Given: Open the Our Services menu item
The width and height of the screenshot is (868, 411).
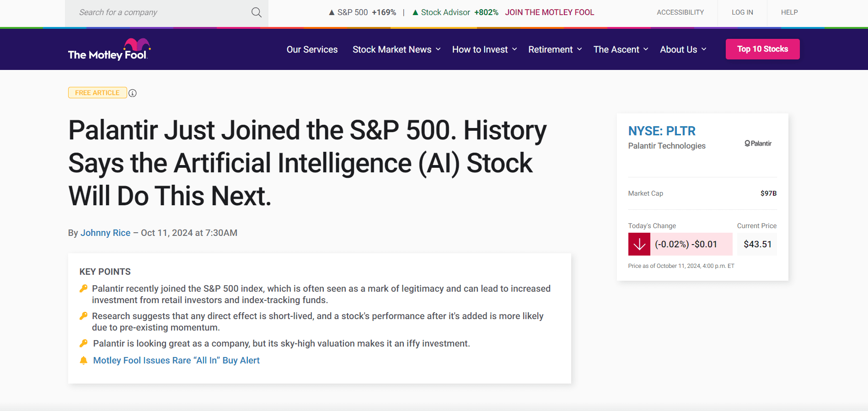Looking at the screenshot, I should pyautogui.click(x=312, y=49).
